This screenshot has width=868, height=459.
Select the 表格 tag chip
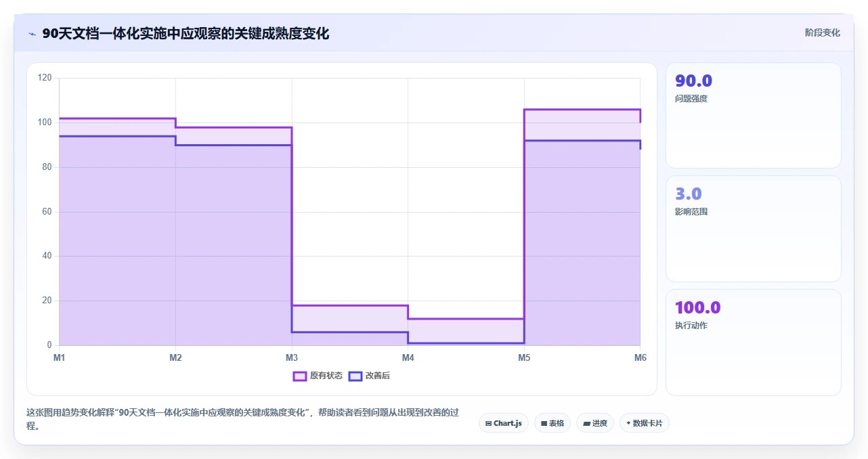(552, 423)
